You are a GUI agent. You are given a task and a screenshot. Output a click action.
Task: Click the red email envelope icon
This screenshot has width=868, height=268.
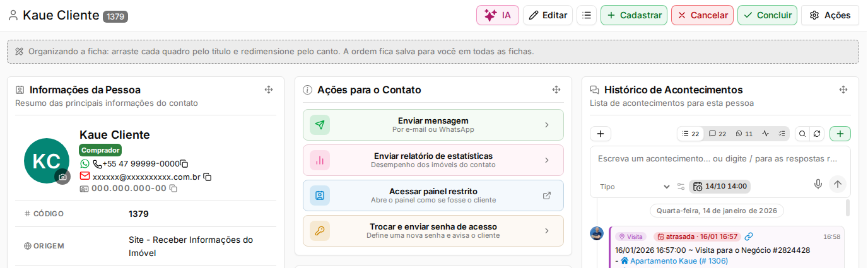[85, 177]
